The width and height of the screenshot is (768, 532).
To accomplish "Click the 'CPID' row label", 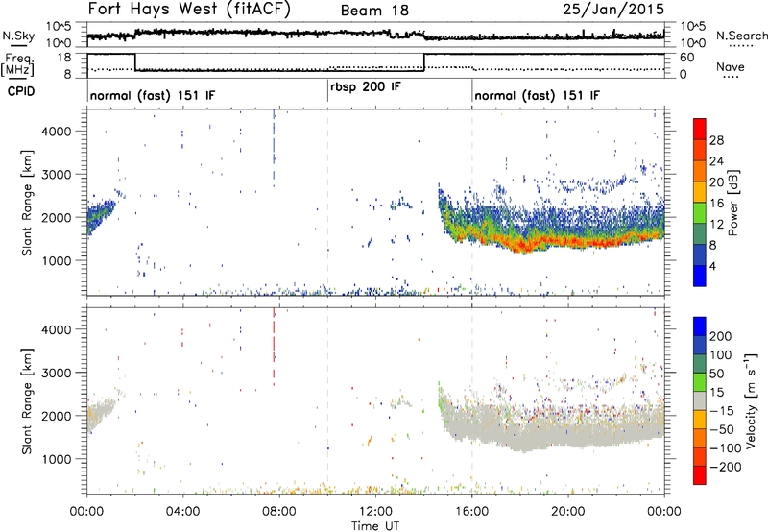I will (21, 91).
